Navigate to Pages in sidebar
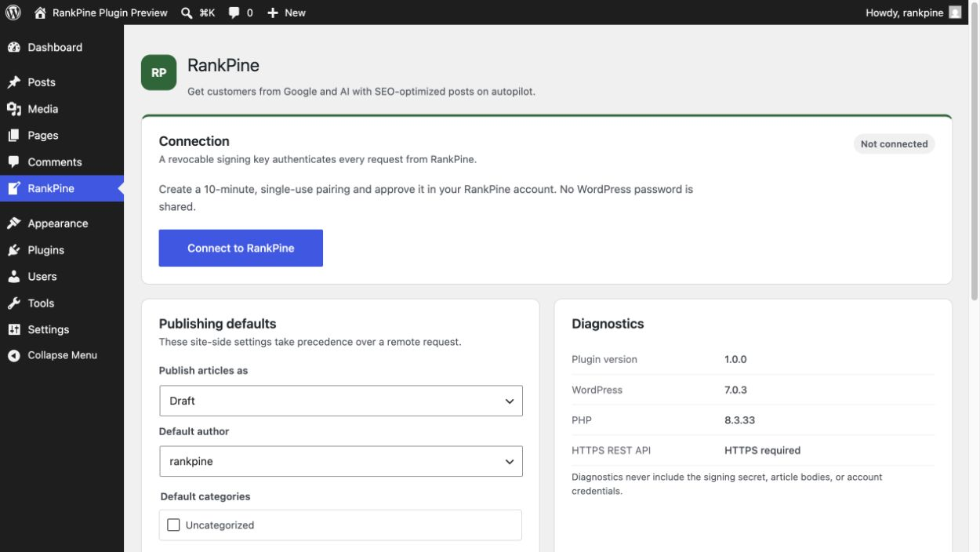 [x=43, y=136]
